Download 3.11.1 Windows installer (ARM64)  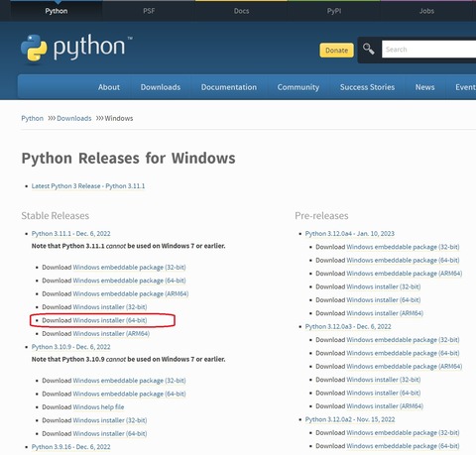pos(111,334)
